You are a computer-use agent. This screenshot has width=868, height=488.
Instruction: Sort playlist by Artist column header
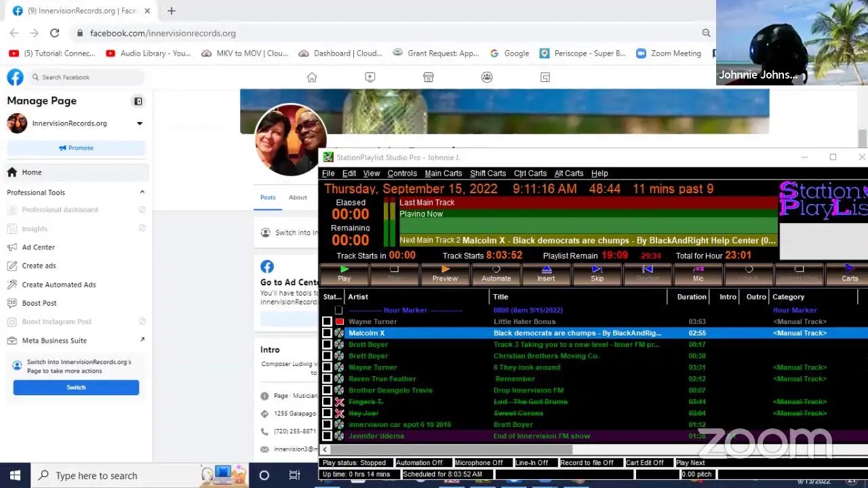(x=417, y=297)
